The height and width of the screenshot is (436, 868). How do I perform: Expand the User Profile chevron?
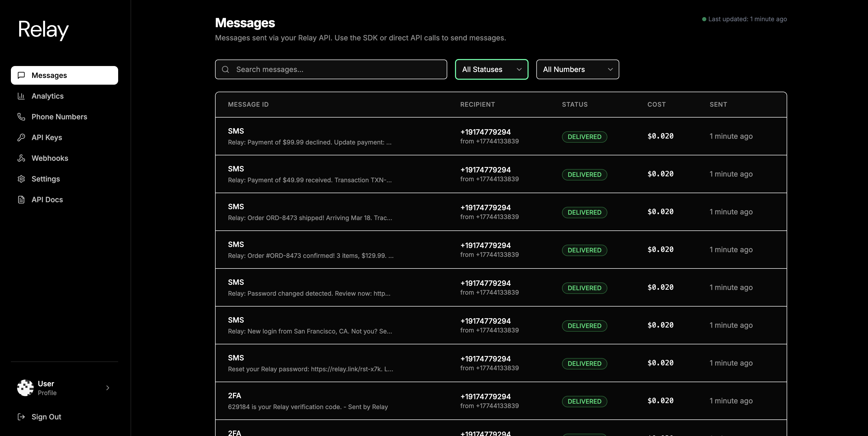click(x=108, y=388)
